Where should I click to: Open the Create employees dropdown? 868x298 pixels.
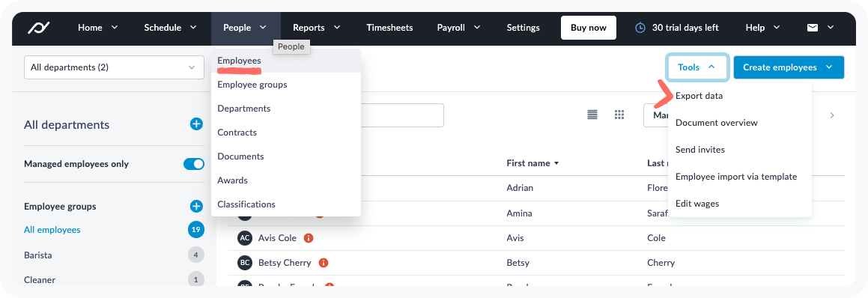coord(789,67)
